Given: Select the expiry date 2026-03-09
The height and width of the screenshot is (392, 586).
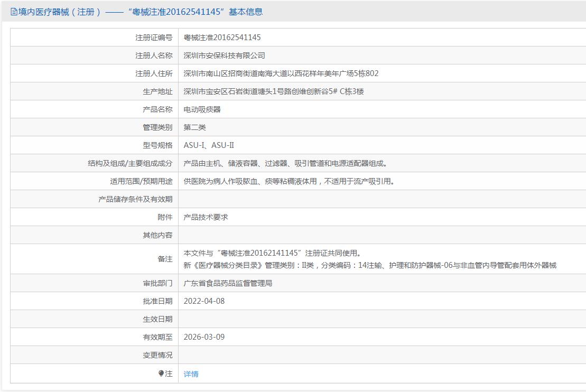Looking at the screenshot, I should click(x=204, y=337).
